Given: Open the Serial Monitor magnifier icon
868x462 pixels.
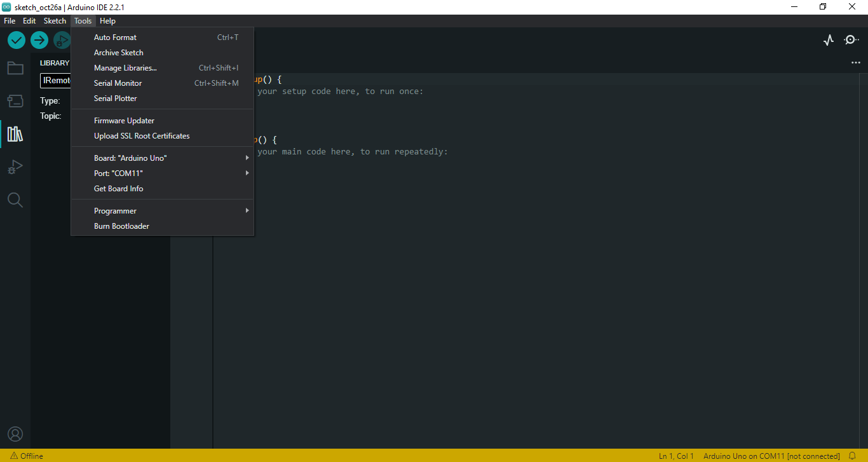Looking at the screenshot, I should (x=851, y=39).
